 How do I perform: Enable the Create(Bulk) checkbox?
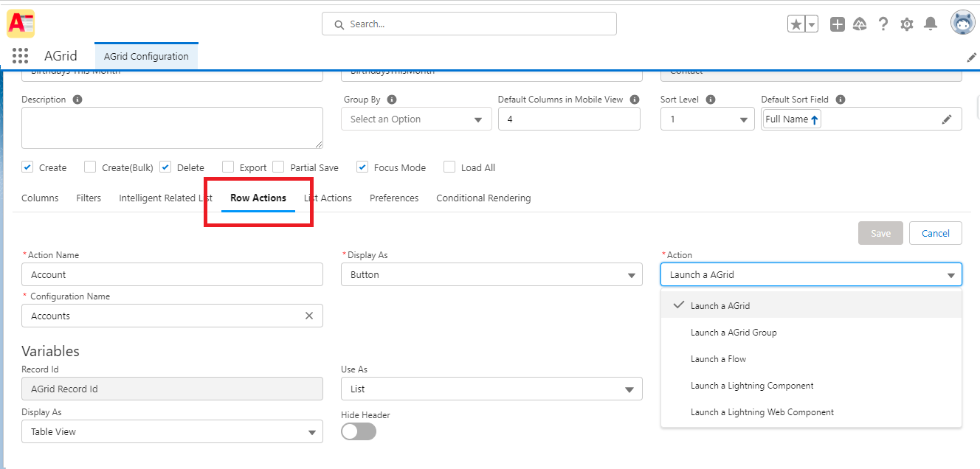tap(90, 167)
